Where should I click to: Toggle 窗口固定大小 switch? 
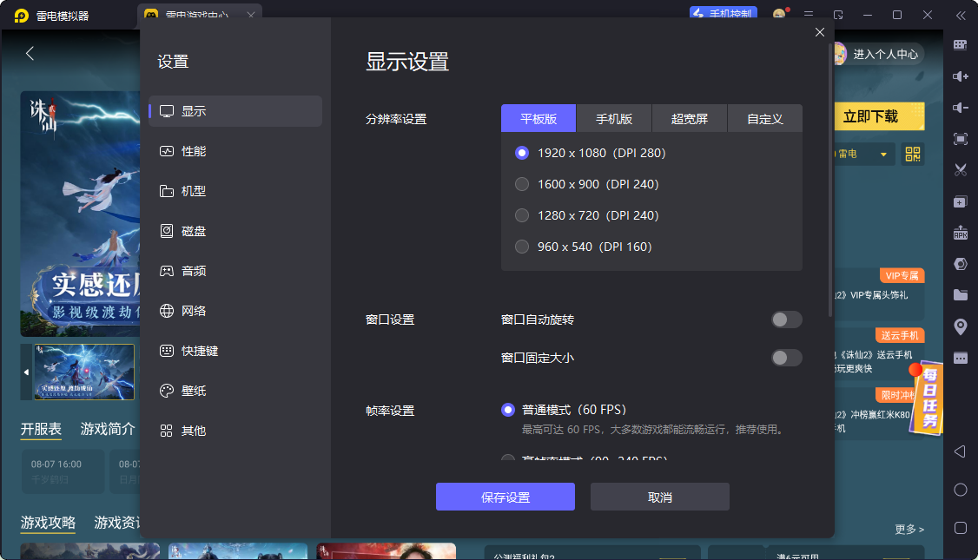tap(787, 358)
